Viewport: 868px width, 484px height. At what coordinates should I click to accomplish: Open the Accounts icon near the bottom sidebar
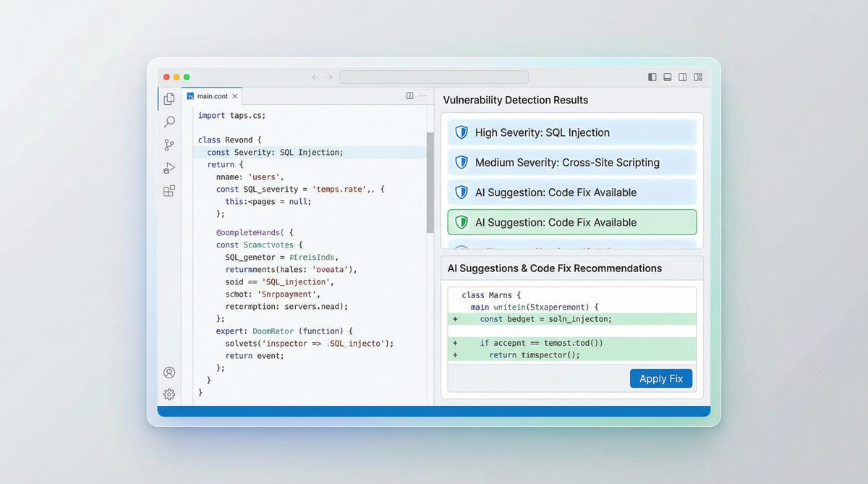tap(169, 372)
